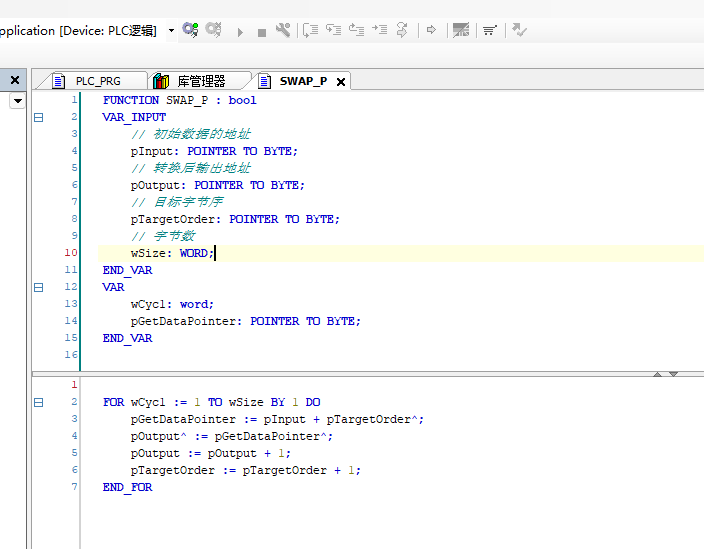Close the SWAP_P editor tab
Viewport: 704px width, 549px height.
tap(341, 82)
